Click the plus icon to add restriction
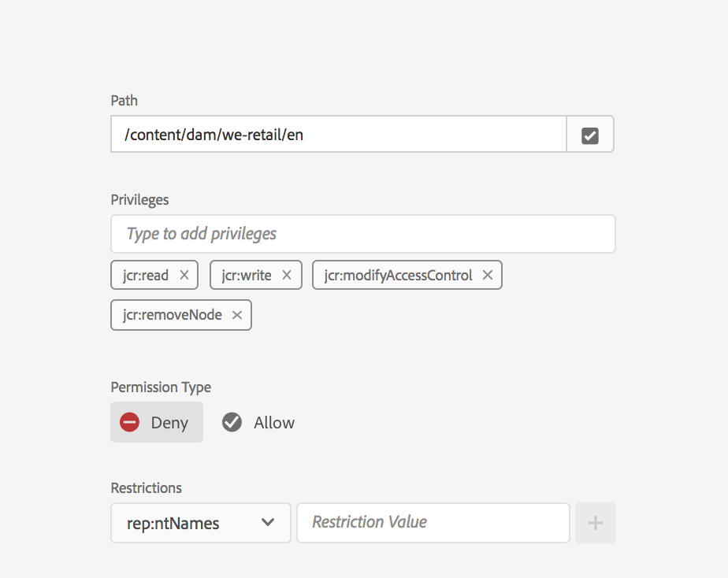Screen dimensions: 728x578 click(596, 523)
